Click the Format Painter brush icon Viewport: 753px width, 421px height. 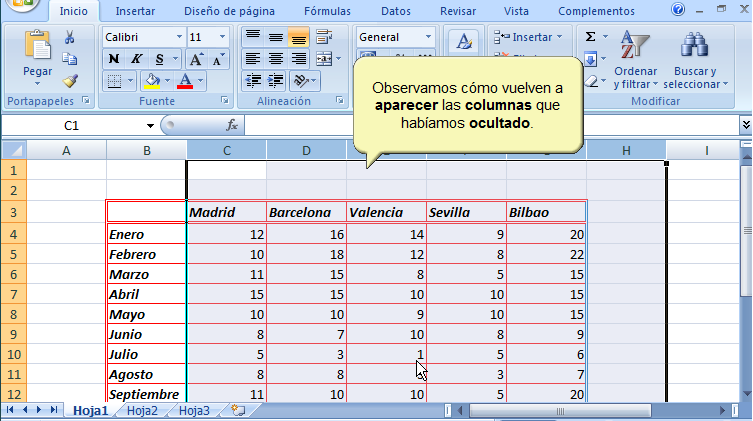click(70, 80)
